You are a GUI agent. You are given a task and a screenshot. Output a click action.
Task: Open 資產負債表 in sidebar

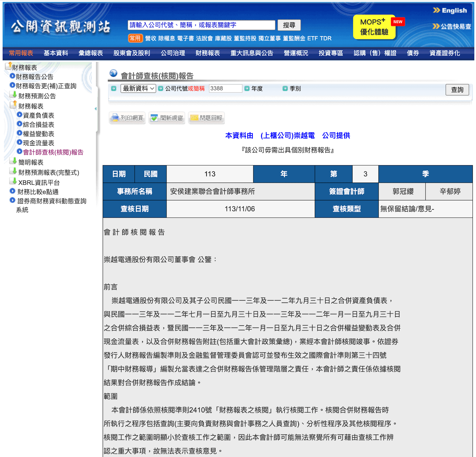(x=38, y=115)
